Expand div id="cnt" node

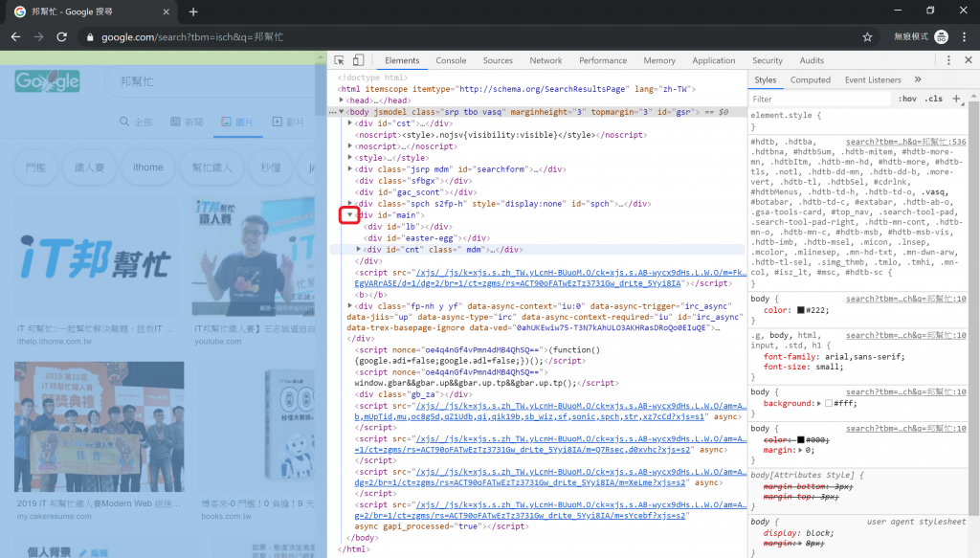(x=359, y=249)
